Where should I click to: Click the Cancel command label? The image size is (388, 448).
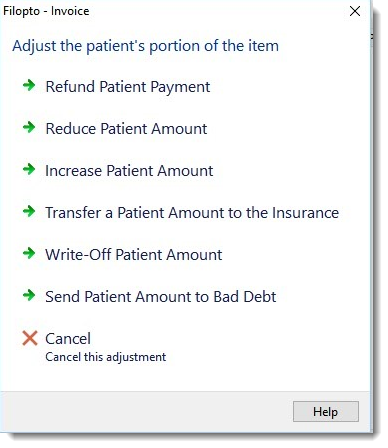68,339
